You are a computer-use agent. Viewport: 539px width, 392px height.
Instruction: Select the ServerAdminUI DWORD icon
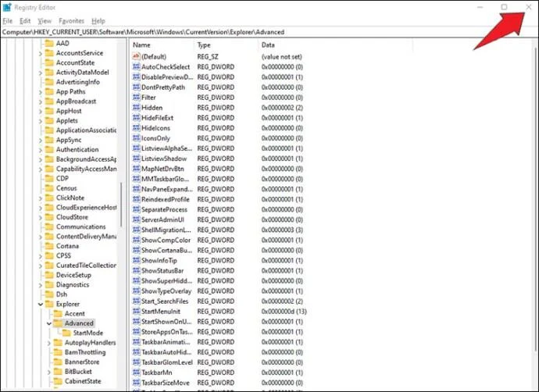(137, 219)
